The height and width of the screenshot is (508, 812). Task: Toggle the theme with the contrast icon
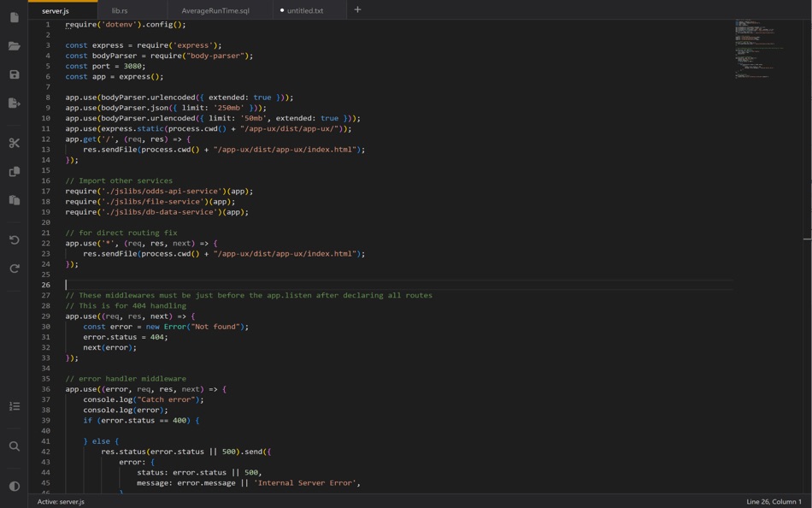(x=14, y=487)
